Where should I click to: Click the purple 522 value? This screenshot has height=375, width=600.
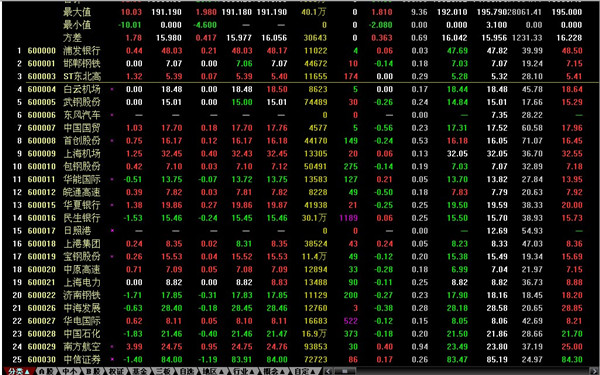[351, 321]
